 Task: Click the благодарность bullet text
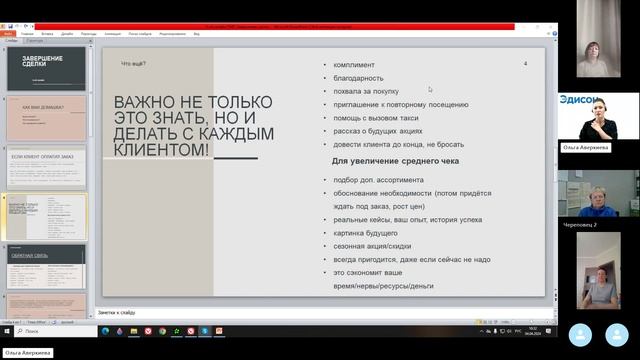[358, 78]
